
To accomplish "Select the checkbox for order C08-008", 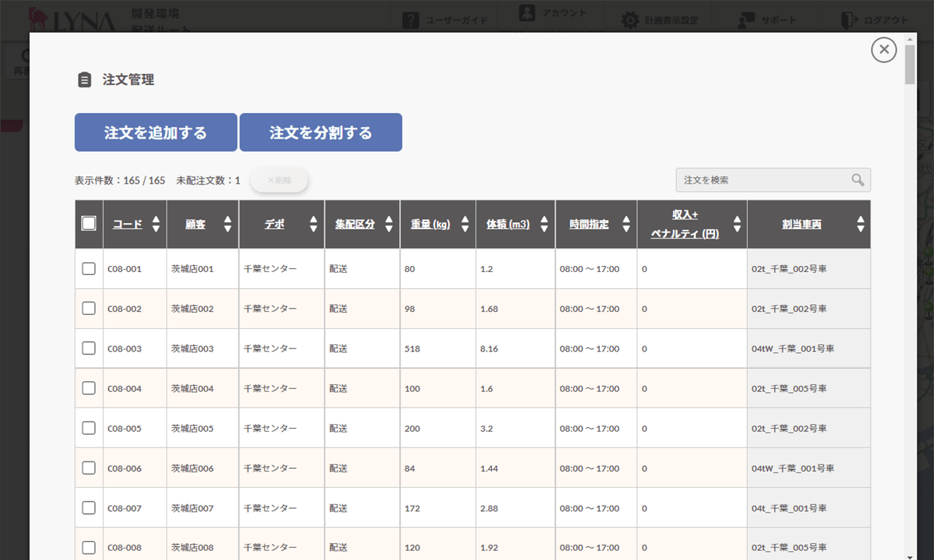I will tap(89, 548).
